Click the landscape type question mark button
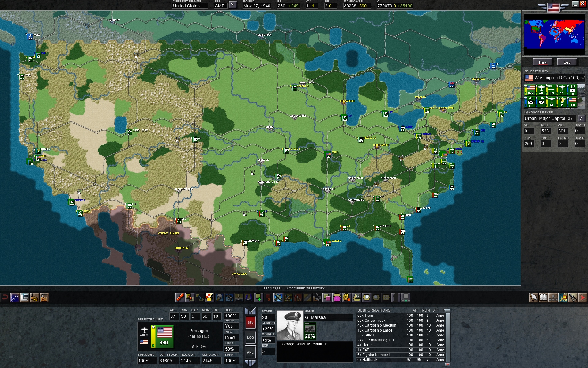The height and width of the screenshot is (368, 588). pyautogui.click(x=581, y=118)
